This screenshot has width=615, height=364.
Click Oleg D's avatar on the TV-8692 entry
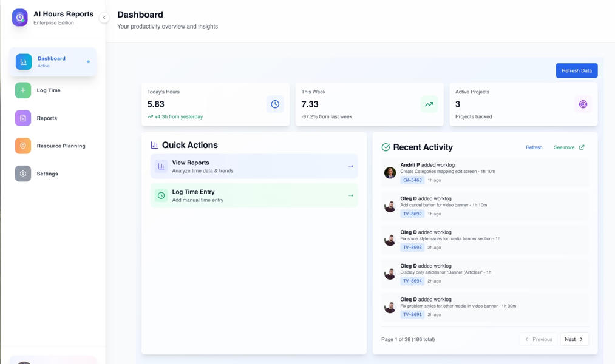tap(390, 206)
